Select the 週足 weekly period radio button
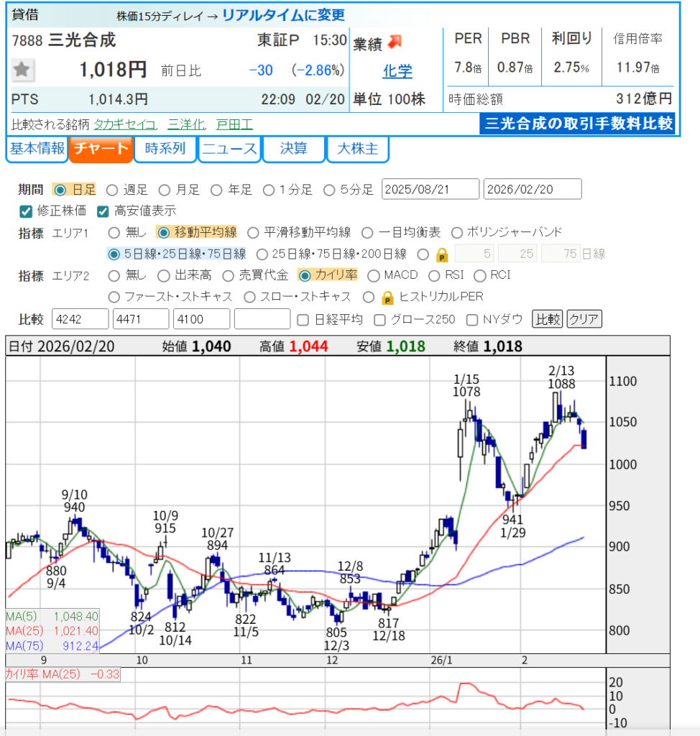This screenshot has height=736, width=700. tap(112, 190)
